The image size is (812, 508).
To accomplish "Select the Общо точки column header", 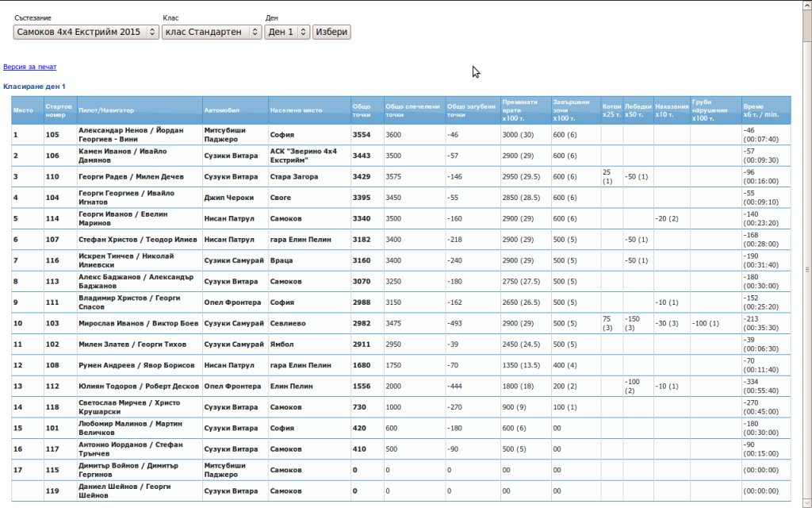I will point(362,110).
